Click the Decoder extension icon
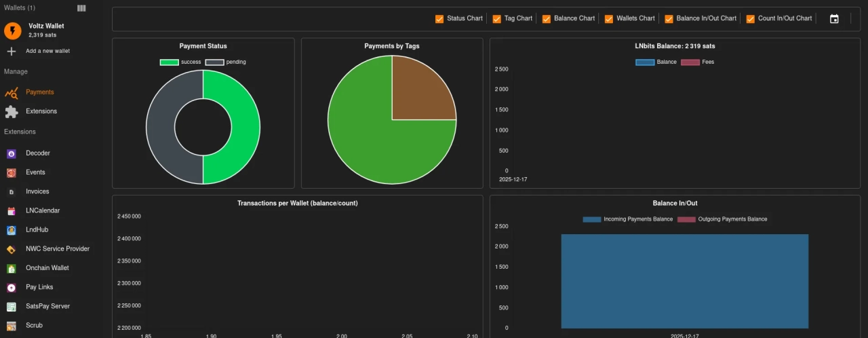 pos(12,153)
